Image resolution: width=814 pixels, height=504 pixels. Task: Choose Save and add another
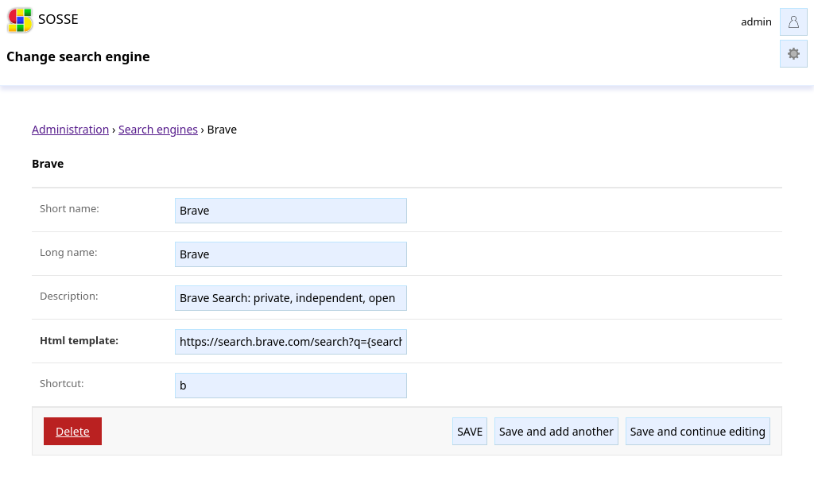pyautogui.click(x=556, y=432)
